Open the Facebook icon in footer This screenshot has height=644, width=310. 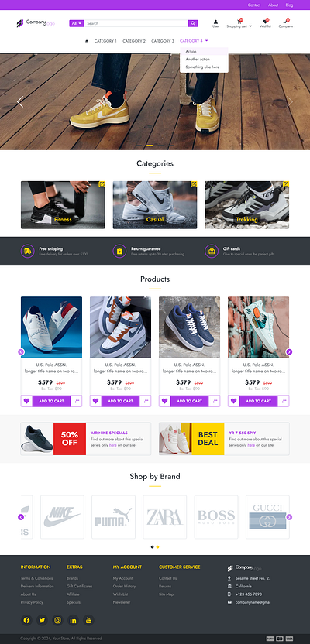(26, 620)
